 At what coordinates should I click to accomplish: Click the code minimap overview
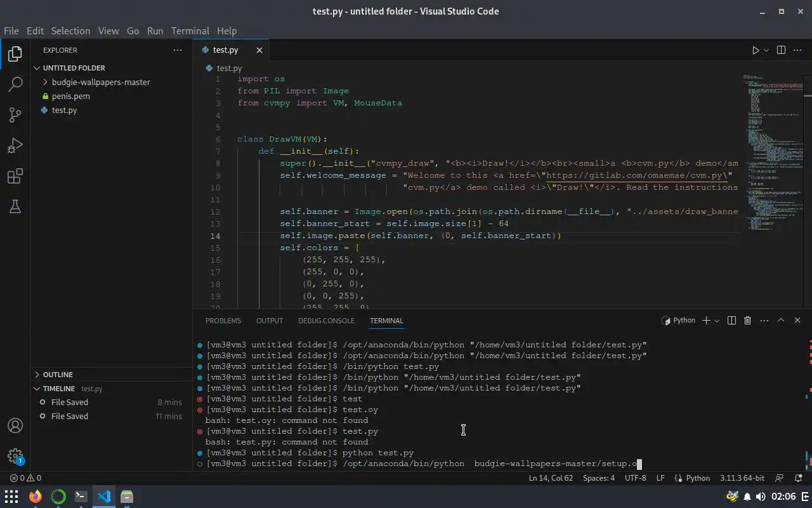(774, 152)
